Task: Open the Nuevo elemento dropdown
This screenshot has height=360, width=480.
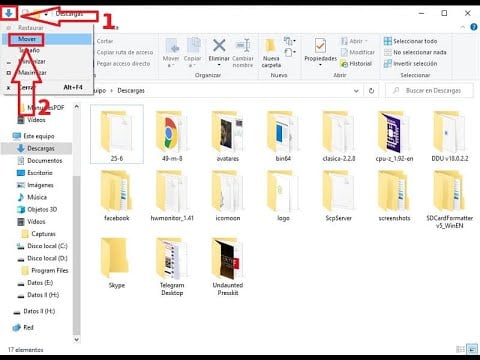Action: click(289, 41)
